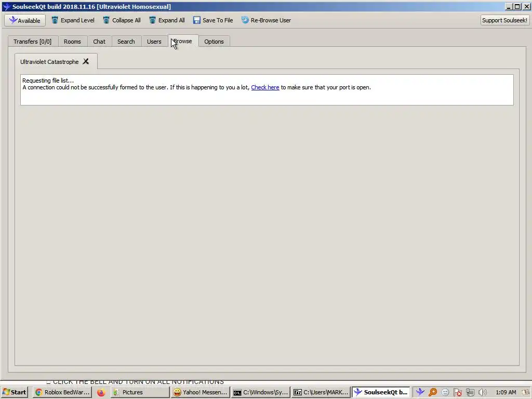Click the orange magnifier tray icon
The image size is (532, 399).
click(x=433, y=392)
